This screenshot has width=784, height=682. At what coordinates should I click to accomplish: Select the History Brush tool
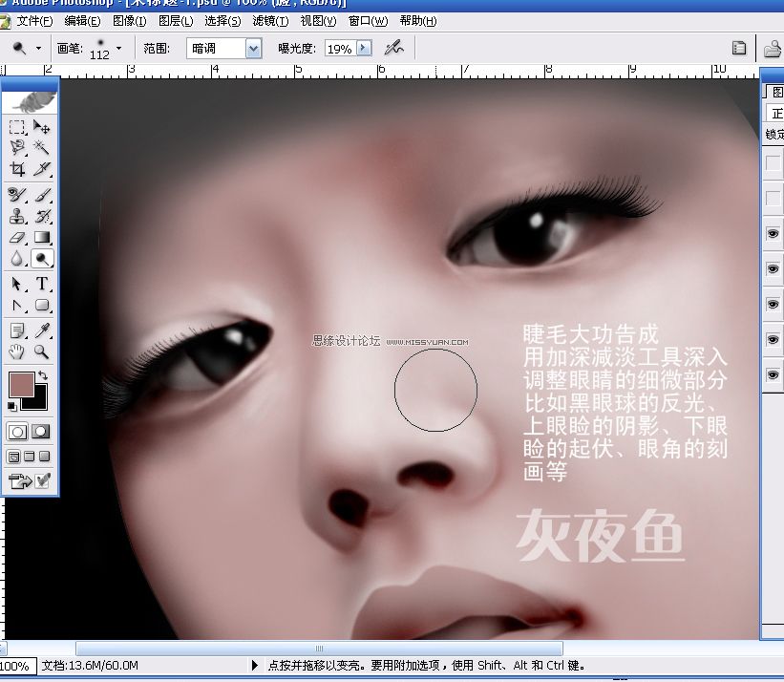[42, 216]
